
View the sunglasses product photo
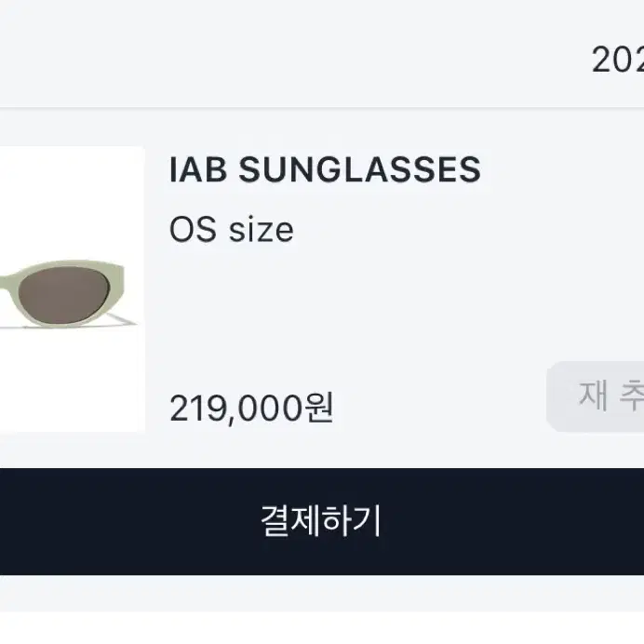coord(73,288)
